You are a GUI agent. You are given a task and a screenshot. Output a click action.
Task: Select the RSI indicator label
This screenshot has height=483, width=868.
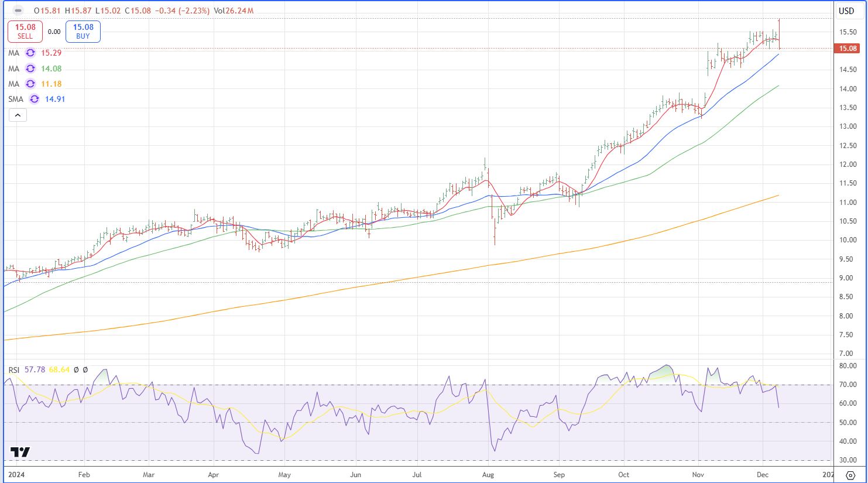point(14,369)
